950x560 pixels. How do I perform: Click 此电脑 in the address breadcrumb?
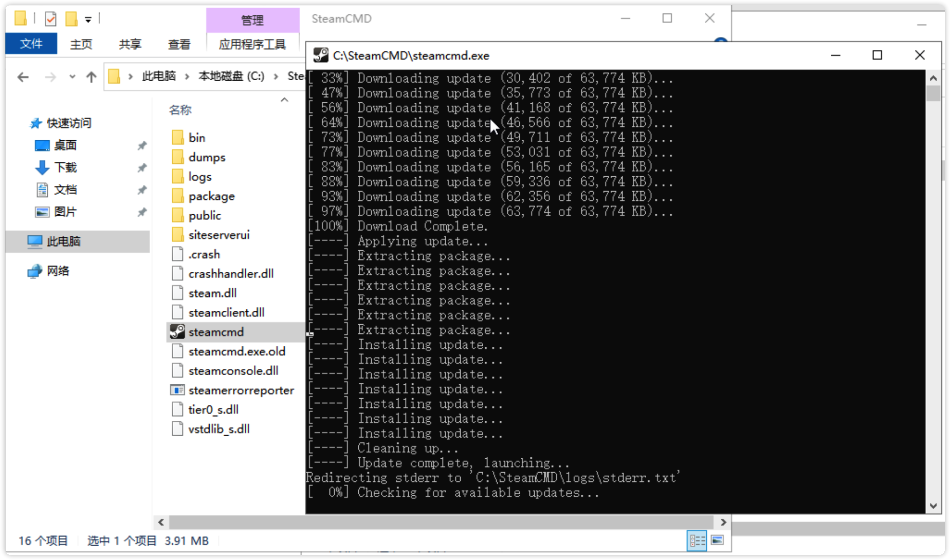[159, 77]
